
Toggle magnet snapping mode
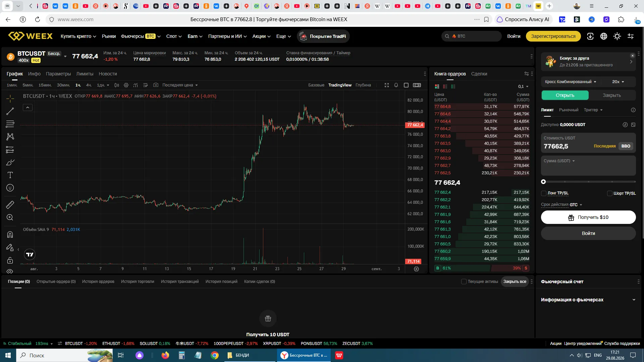(10, 234)
